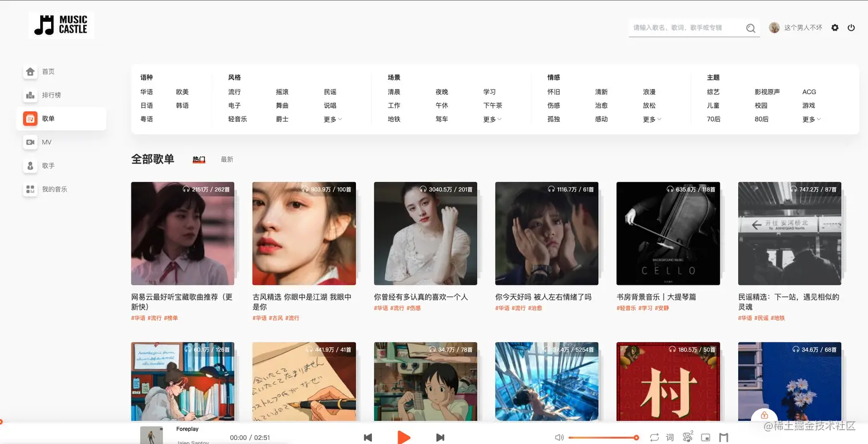
Task: Expand 更多 under 情感 category
Action: (652, 119)
